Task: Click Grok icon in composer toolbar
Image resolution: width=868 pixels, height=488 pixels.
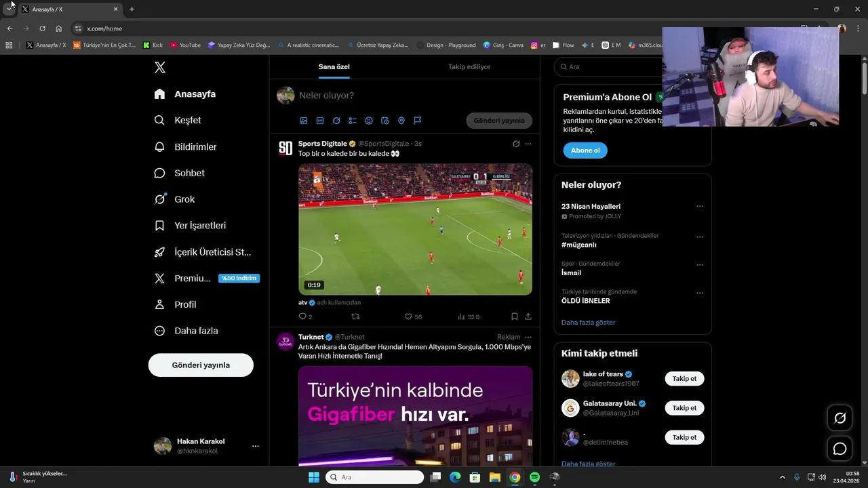Action: (x=336, y=121)
